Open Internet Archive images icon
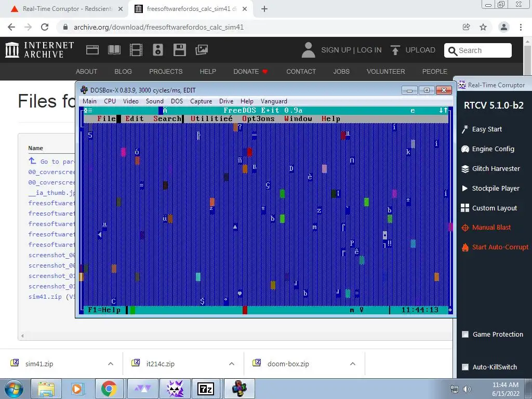Screen dimensions: 532x399 [201, 50]
